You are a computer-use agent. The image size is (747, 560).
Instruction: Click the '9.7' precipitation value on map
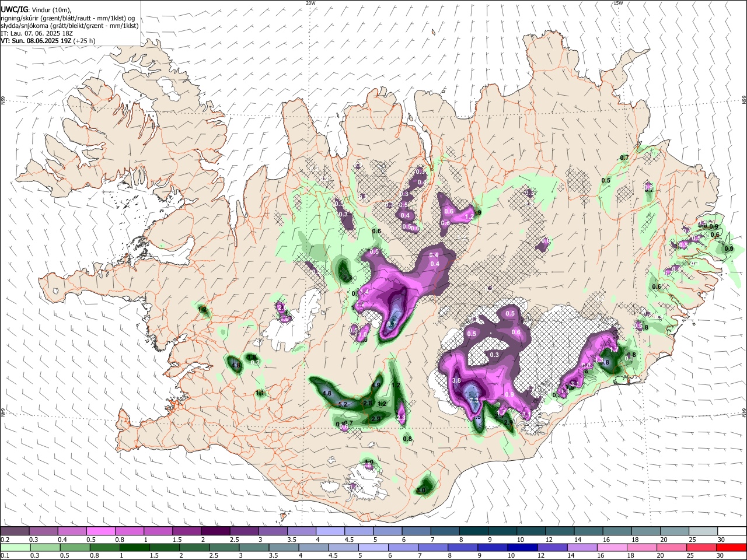[392, 324]
